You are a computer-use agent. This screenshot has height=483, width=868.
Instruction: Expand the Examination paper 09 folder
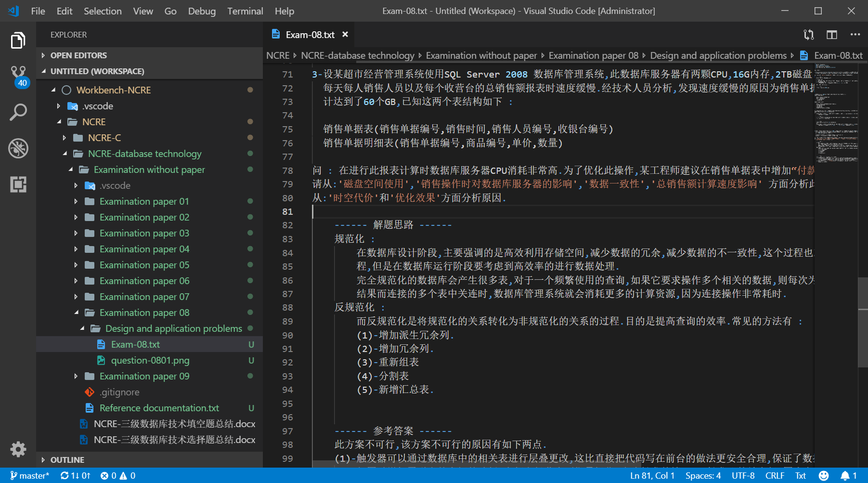point(144,376)
